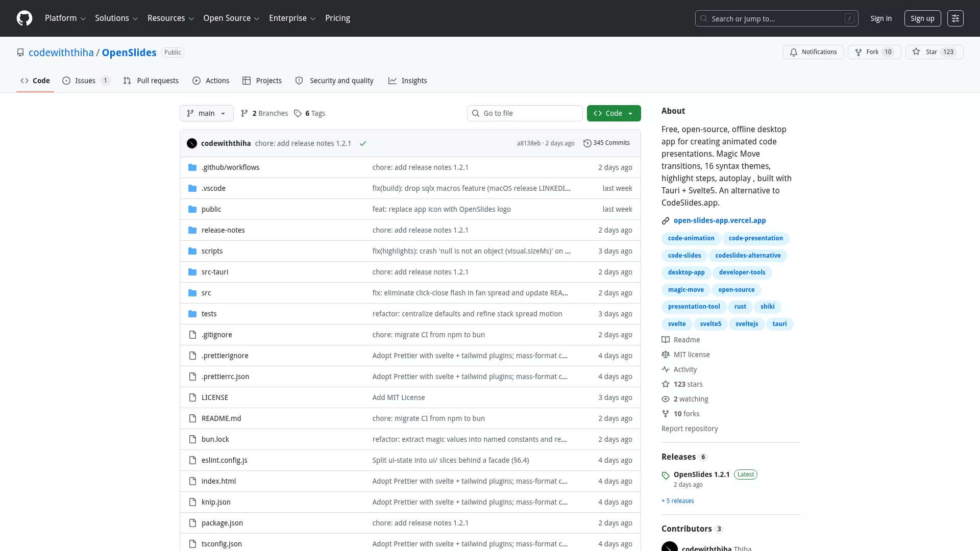Image resolution: width=980 pixels, height=551 pixels.
Task: Switch to the Actions tab
Action: (211, 81)
